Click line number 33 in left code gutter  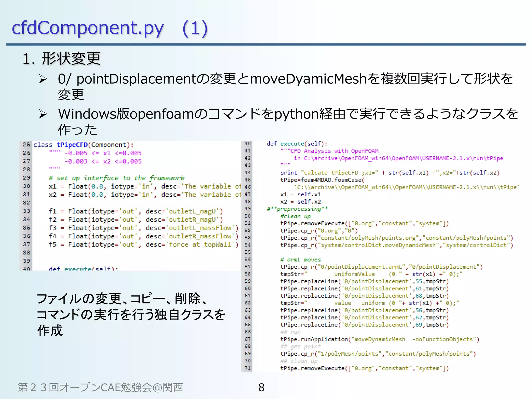[x=26, y=211]
